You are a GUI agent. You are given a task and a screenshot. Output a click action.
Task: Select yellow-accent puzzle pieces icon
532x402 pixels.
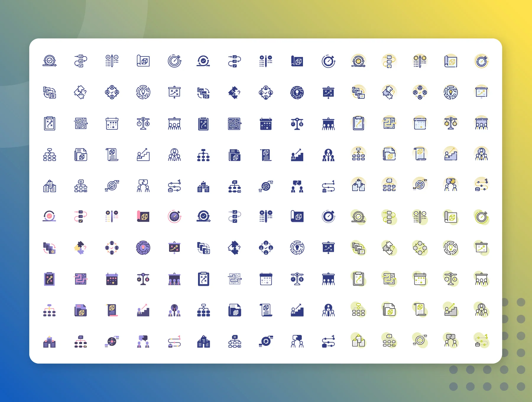click(389, 92)
